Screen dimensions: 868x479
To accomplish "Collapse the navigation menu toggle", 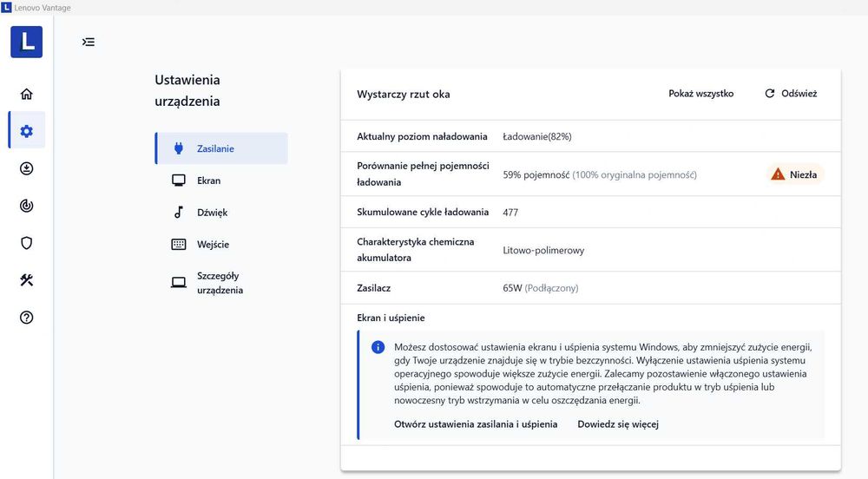I will 89,42.
